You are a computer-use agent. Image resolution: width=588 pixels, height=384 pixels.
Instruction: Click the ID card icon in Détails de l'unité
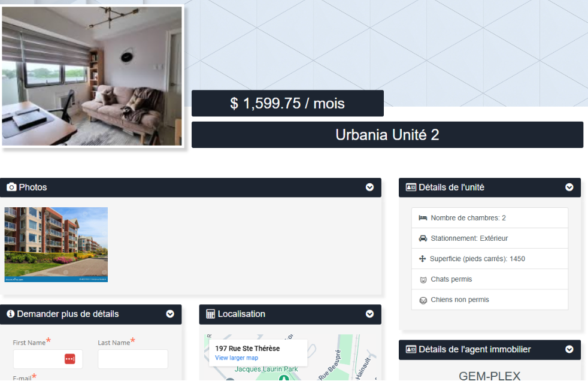[x=411, y=188]
